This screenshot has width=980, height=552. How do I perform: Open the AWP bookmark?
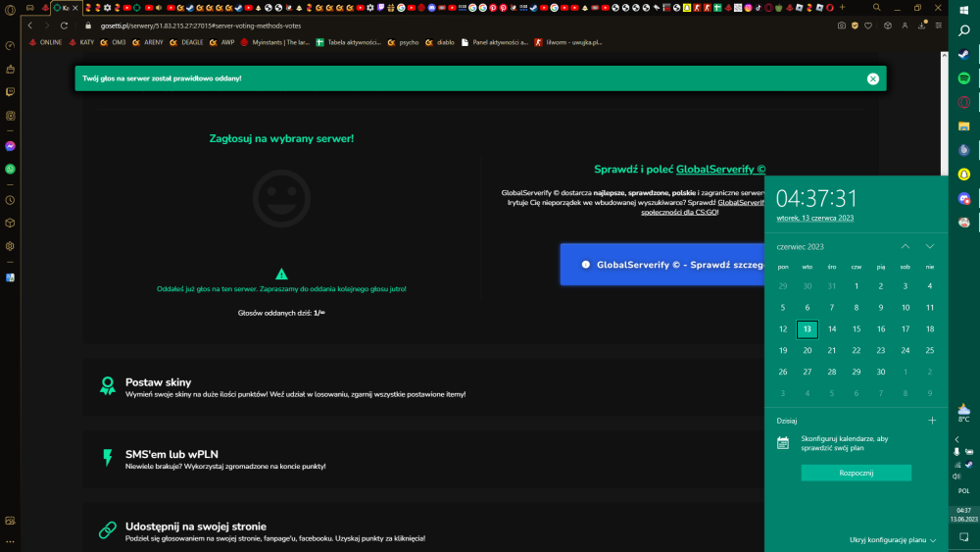pyautogui.click(x=221, y=42)
